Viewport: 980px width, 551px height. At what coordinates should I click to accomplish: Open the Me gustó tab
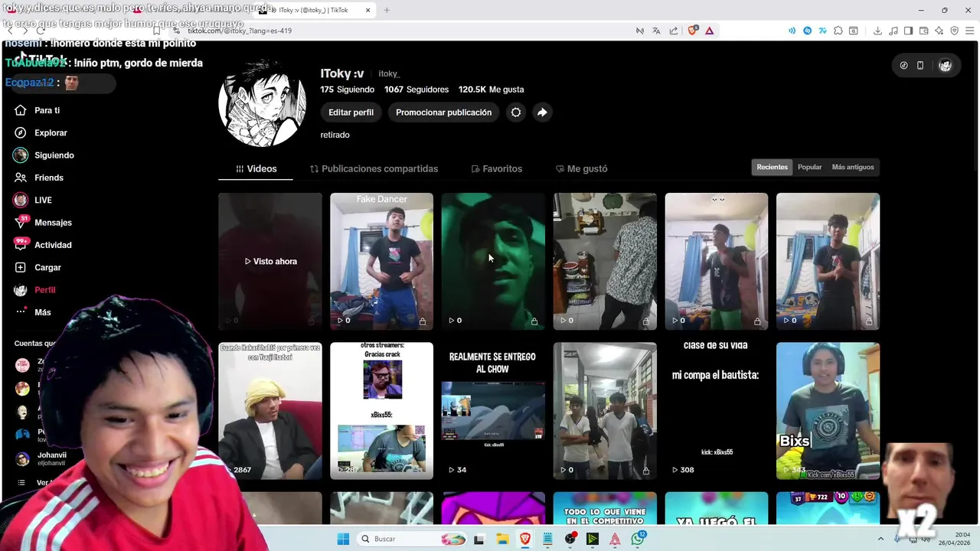click(x=581, y=168)
